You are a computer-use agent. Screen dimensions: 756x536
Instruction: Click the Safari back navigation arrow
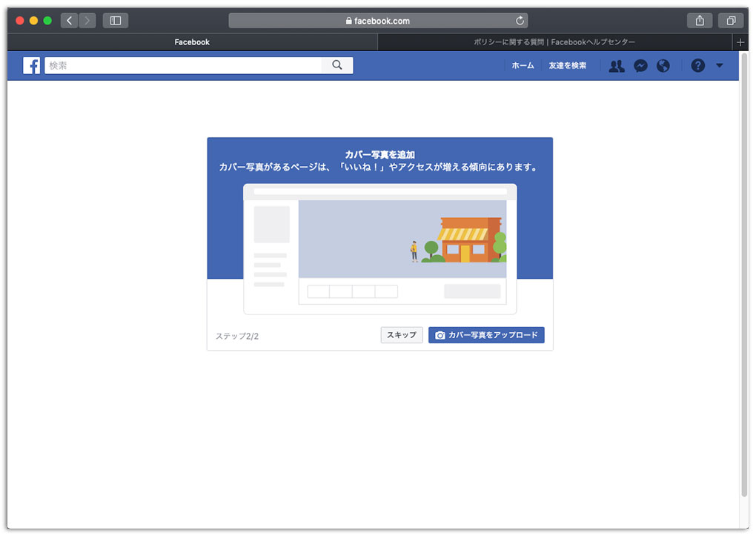[69, 20]
